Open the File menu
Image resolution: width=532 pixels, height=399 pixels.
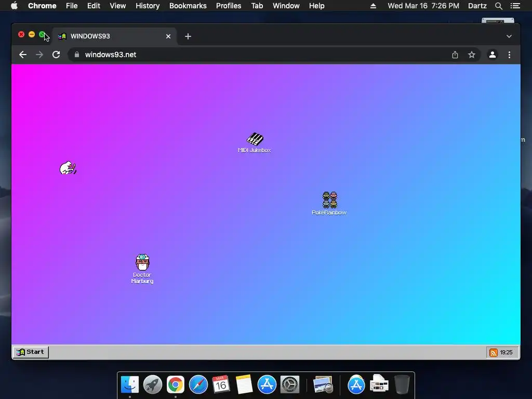pyautogui.click(x=72, y=6)
